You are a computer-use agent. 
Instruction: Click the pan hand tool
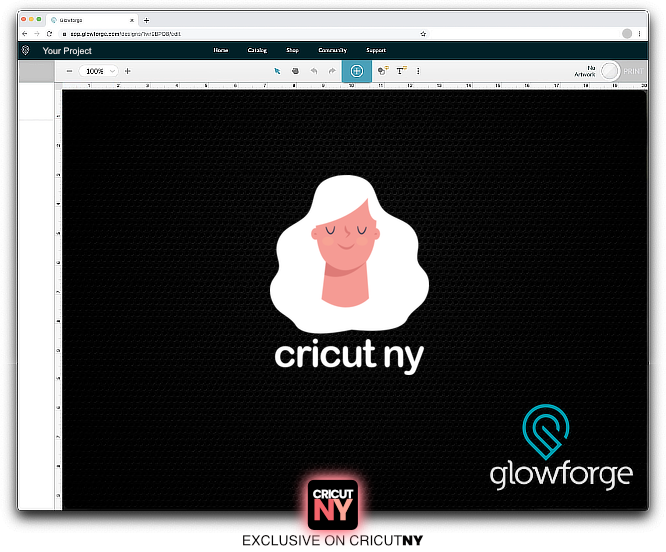point(295,71)
